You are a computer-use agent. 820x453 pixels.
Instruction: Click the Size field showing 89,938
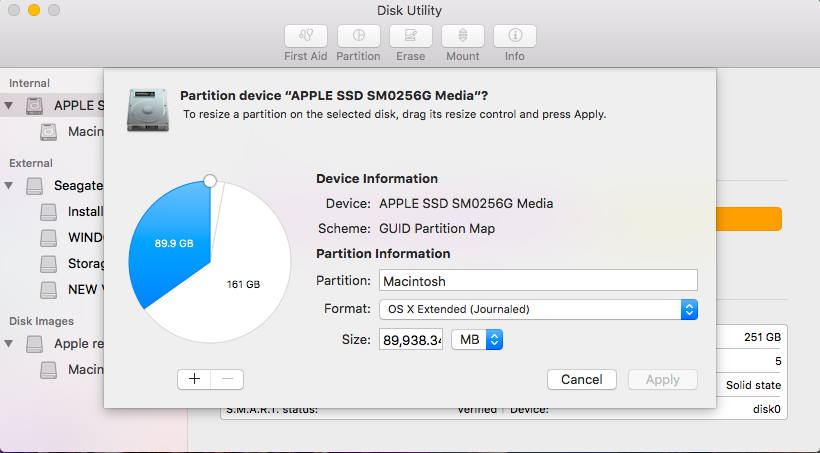click(x=411, y=339)
